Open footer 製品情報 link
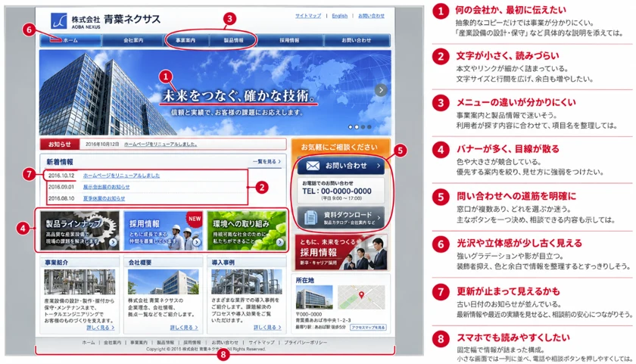The width and height of the screenshot is (636, 364). pyautogui.click(x=166, y=343)
